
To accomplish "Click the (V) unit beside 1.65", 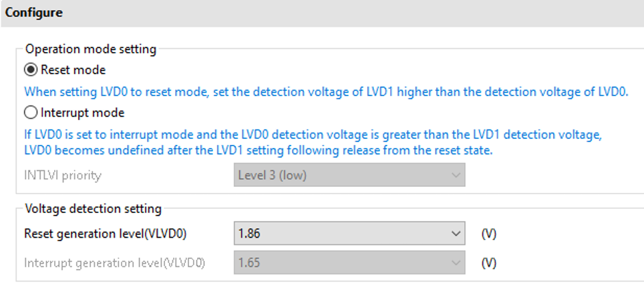I will [489, 263].
